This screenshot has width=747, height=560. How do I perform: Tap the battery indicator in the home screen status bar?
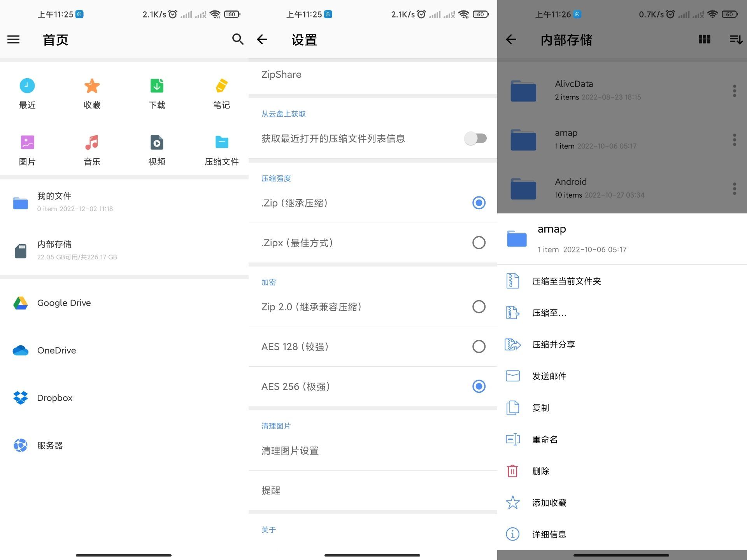pyautogui.click(x=232, y=14)
